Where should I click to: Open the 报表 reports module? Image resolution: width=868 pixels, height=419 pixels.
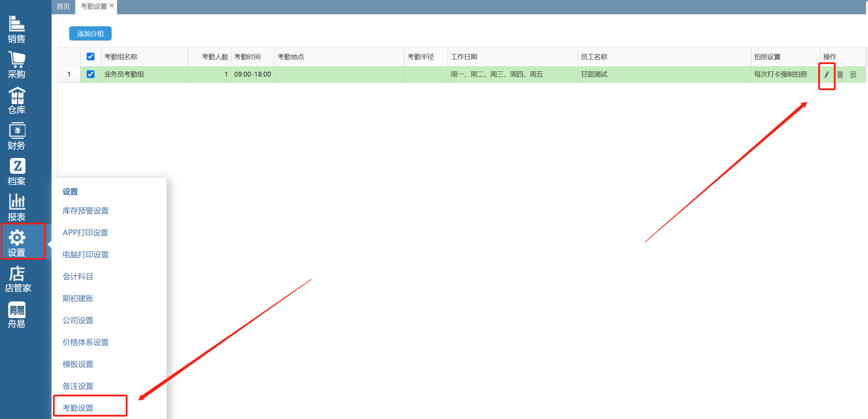pos(16,207)
